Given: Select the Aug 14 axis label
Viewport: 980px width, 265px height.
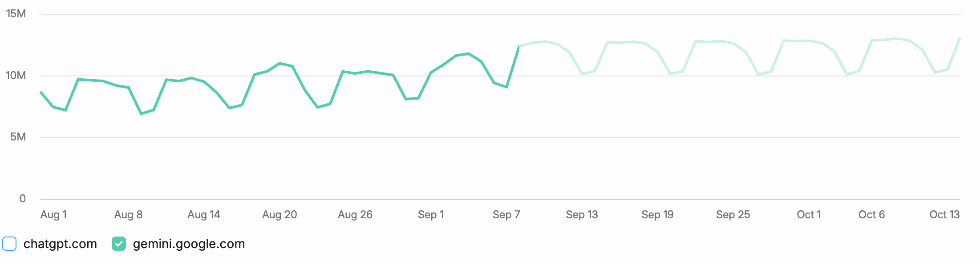Looking at the screenshot, I should [204, 215].
